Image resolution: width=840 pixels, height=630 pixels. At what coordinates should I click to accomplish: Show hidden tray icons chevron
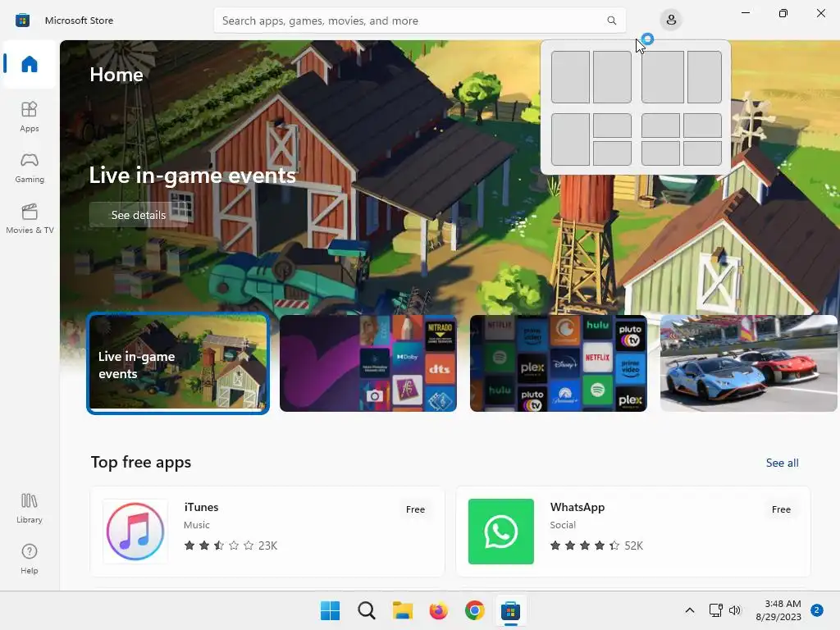(690, 610)
